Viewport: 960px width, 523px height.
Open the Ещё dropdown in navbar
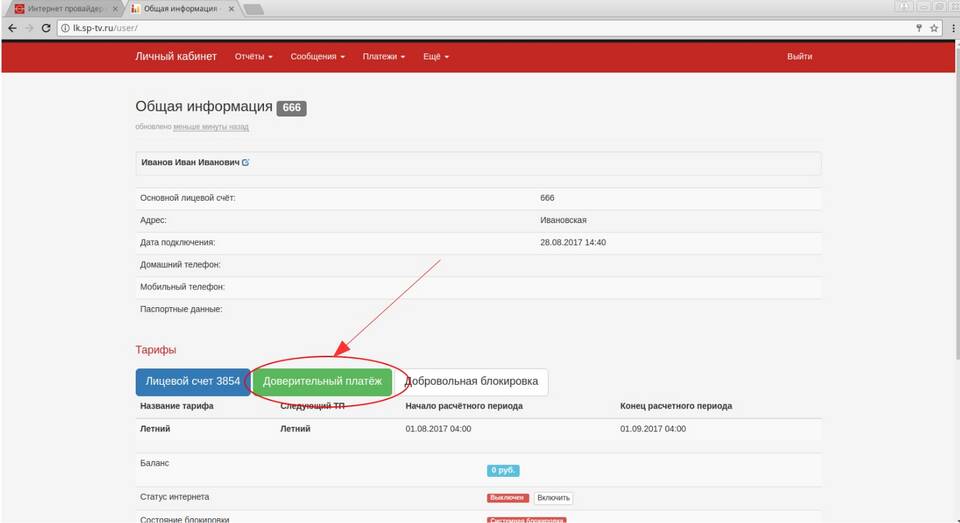436,57
